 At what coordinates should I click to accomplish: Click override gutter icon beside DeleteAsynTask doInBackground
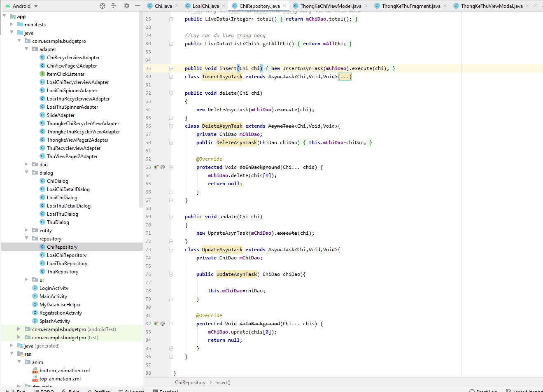156,167
